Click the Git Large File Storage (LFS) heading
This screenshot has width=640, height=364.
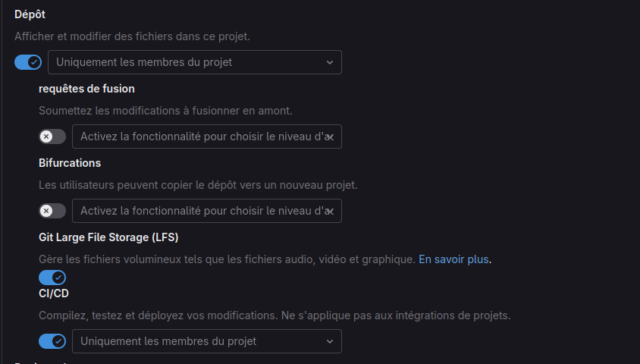coord(108,237)
